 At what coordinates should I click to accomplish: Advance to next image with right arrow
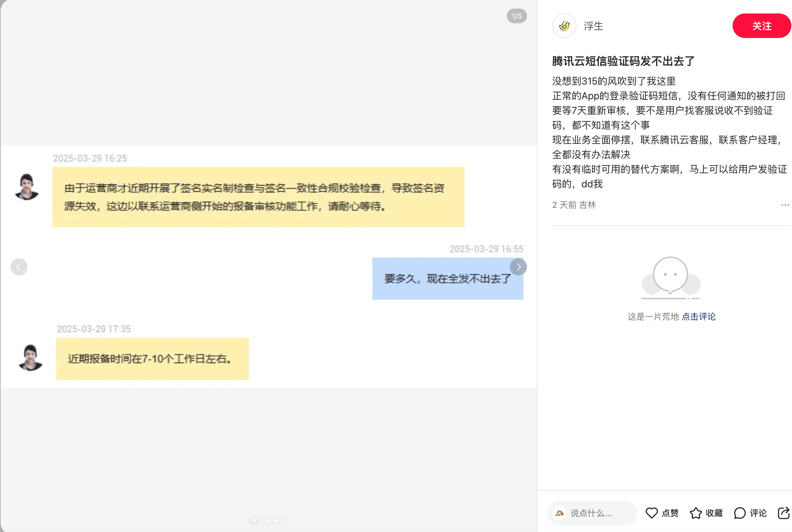518,267
